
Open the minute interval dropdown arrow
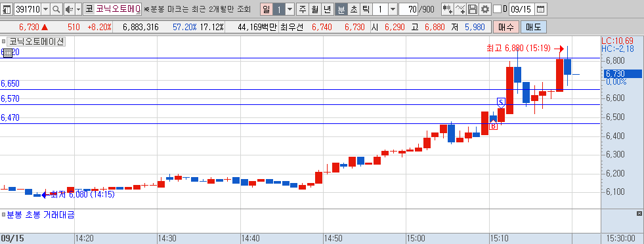(393, 9)
